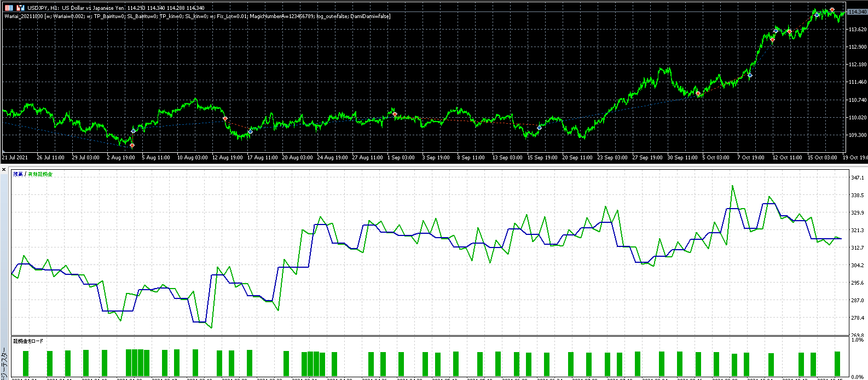Click the strategy tester vertical panel label

coord(4,364)
